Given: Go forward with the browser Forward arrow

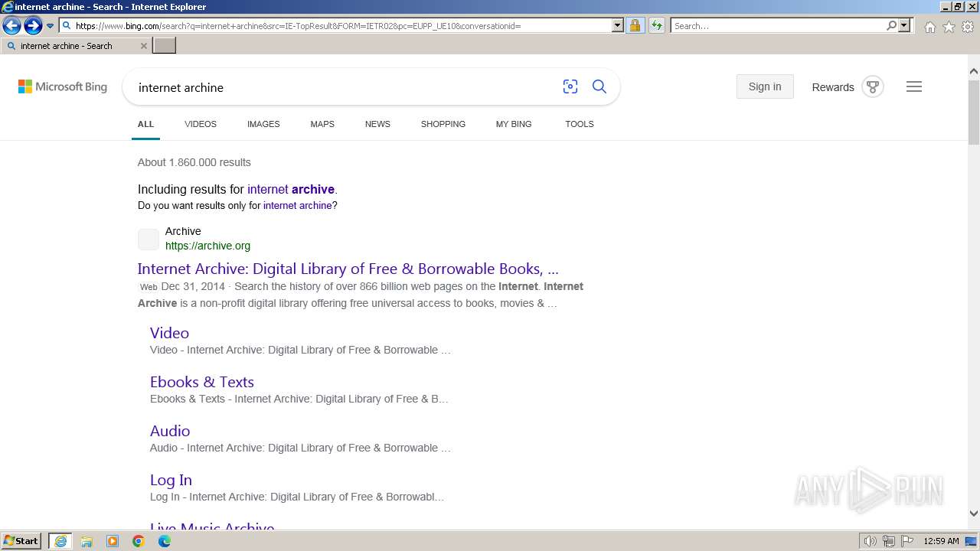Looking at the screenshot, I should (x=33, y=26).
